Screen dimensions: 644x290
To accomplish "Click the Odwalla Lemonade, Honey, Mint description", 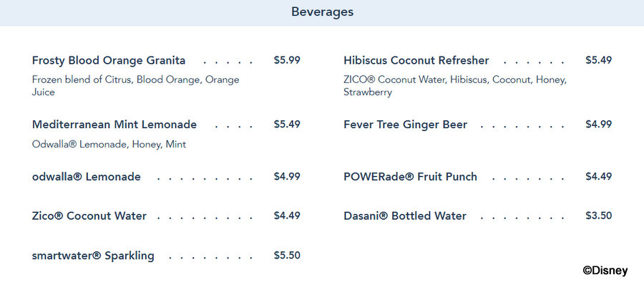I will click(x=109, y=145).
